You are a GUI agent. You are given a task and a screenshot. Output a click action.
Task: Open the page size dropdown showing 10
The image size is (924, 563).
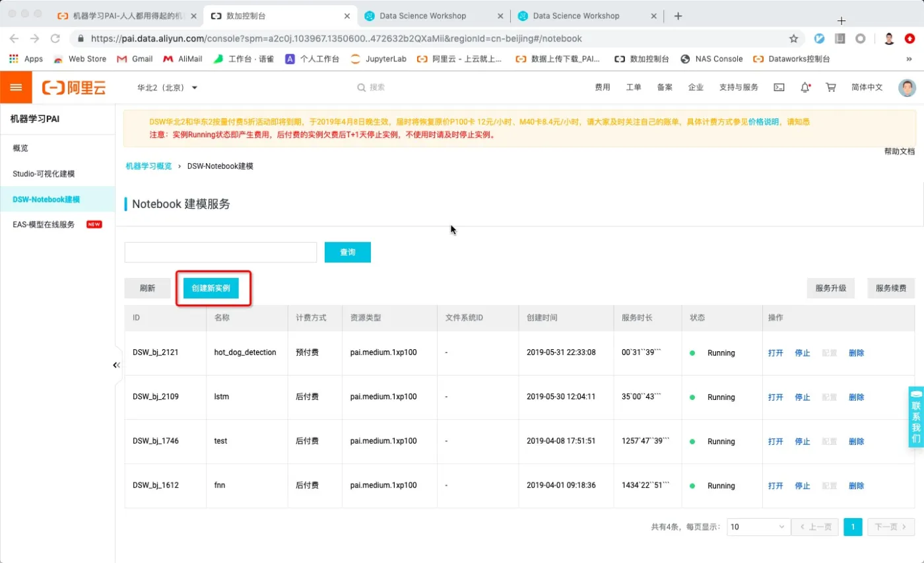click(x=758, y=527)
